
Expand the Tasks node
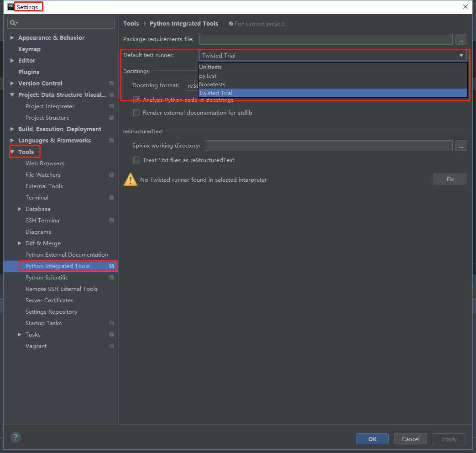20,335
